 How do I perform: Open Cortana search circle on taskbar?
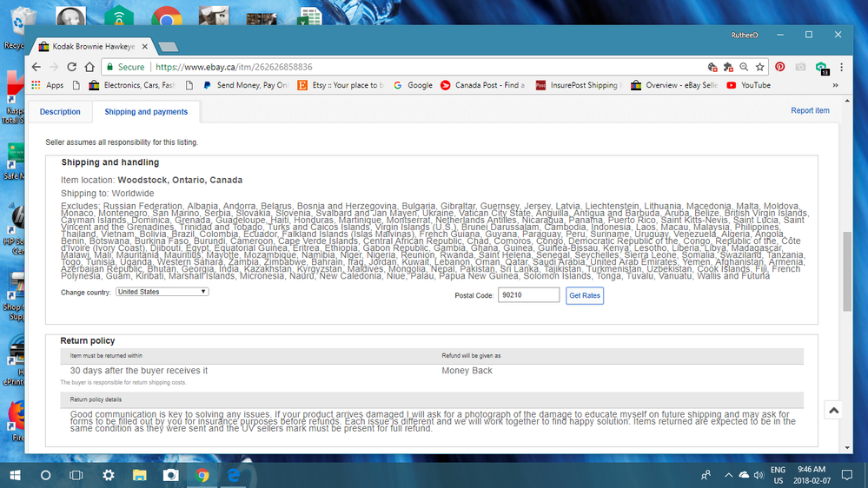pos(45,475)
